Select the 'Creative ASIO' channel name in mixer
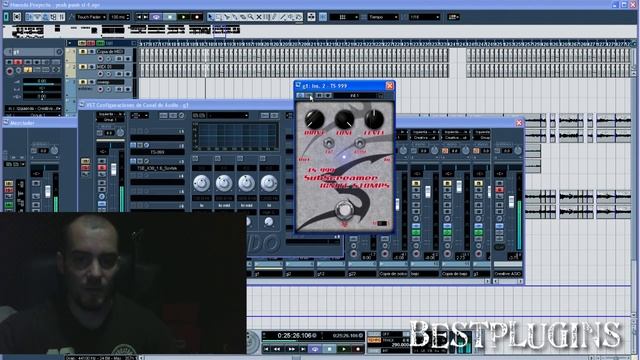Viewport: 640px width, 360px height. click(508, 274)
